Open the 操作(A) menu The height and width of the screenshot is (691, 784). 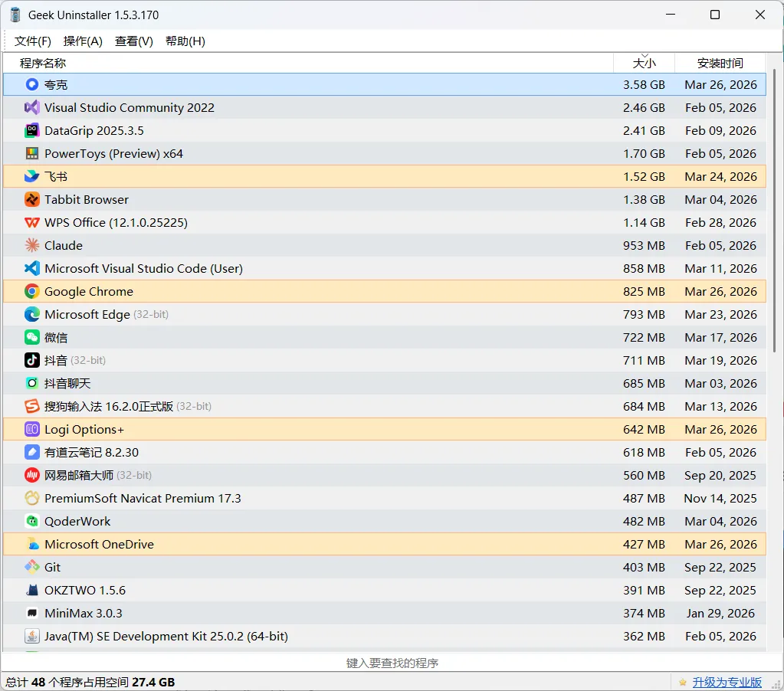click(83, 41)
